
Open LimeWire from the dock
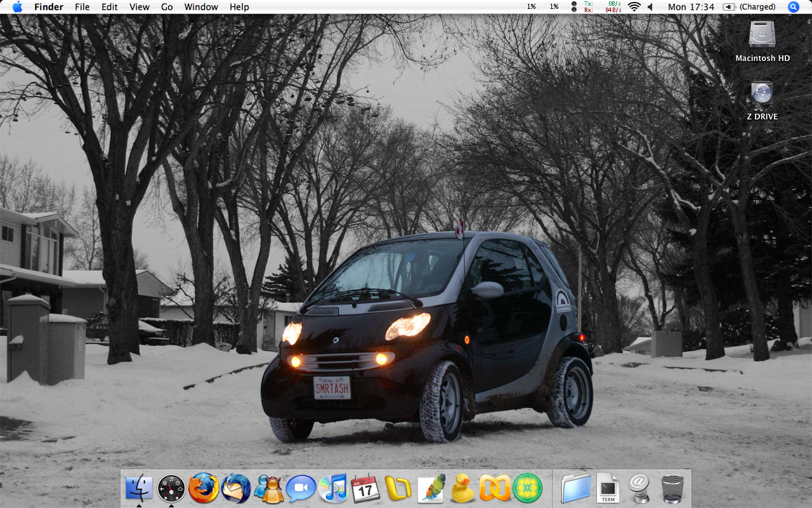[527, 488]
